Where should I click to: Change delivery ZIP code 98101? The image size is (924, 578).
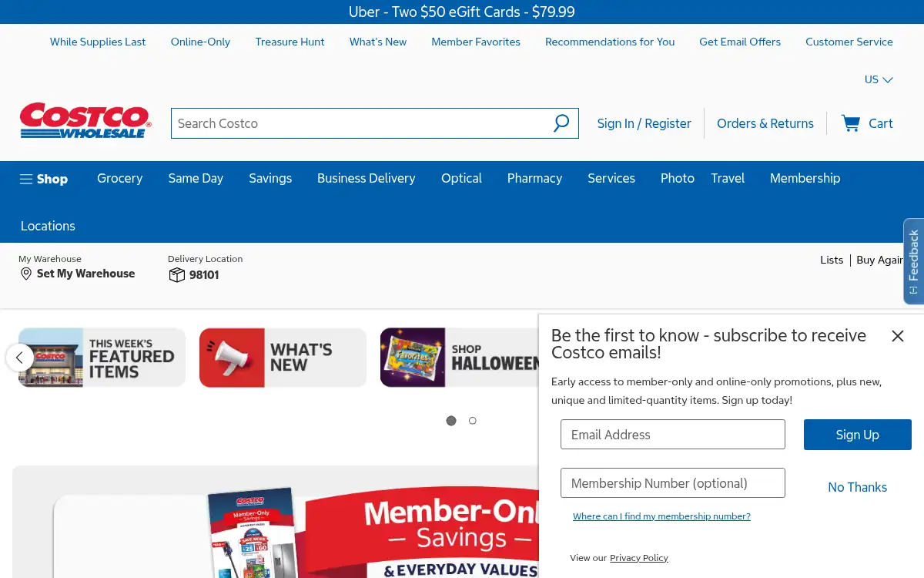[x=204, y=275]
